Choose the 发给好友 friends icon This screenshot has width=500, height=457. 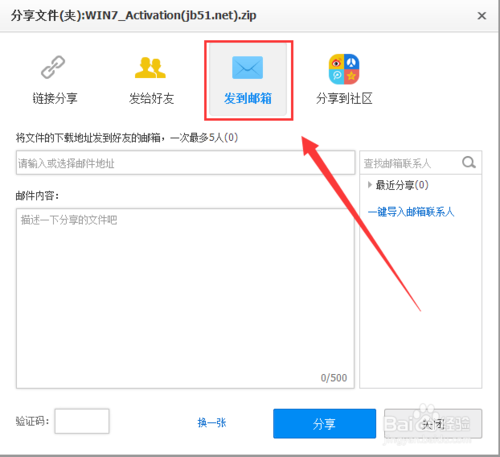[x=150, y=68]
